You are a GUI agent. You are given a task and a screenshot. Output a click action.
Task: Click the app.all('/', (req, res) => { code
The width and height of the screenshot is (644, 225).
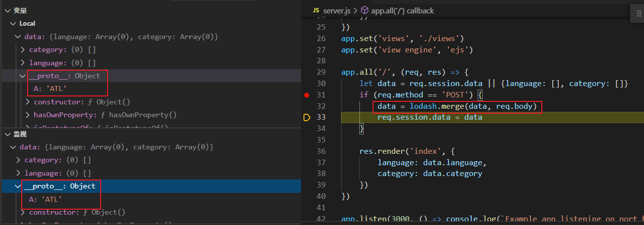(x=404, y=72)
